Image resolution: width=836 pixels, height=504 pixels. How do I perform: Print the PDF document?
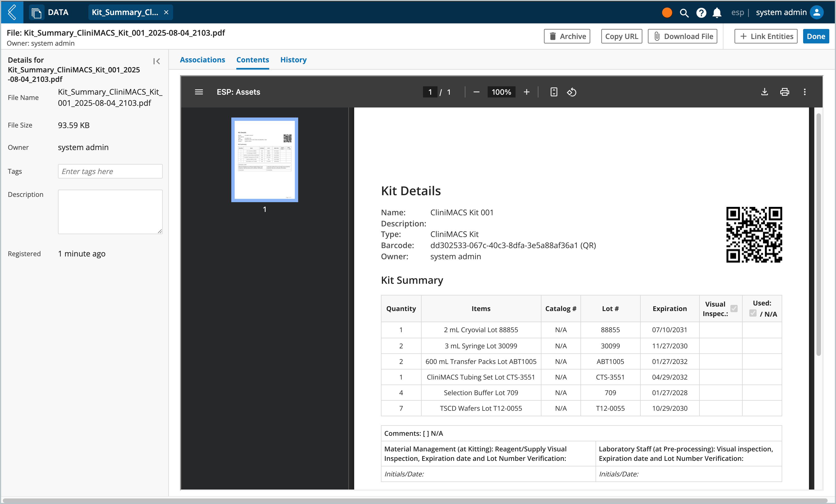click(x=784, y=92)
